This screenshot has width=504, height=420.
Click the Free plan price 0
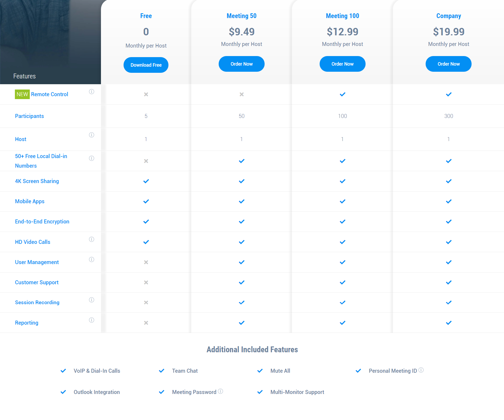(146, 32)
